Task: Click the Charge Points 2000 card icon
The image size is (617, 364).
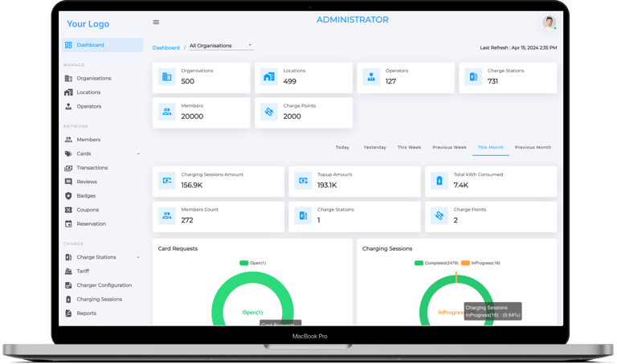Action: (x=269, y=112)
